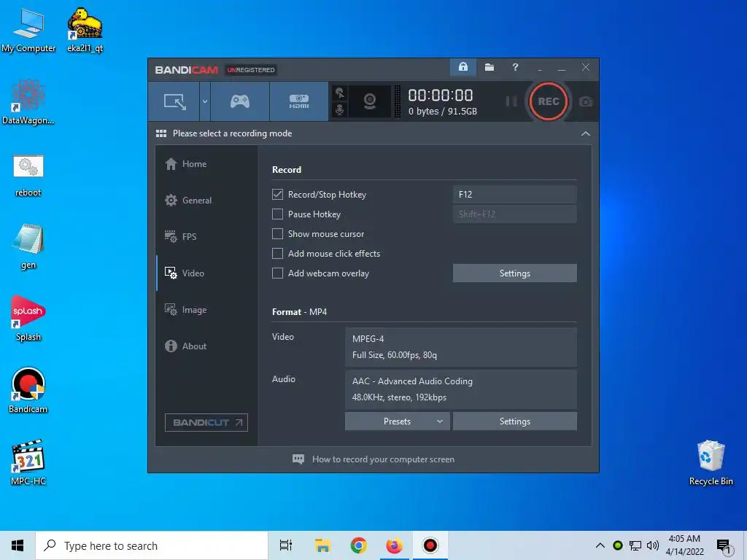Image resolution: width=747 pixels, height=560 pixels.
Task: Open help question mark icon
Action: click(x=515, y=67)
